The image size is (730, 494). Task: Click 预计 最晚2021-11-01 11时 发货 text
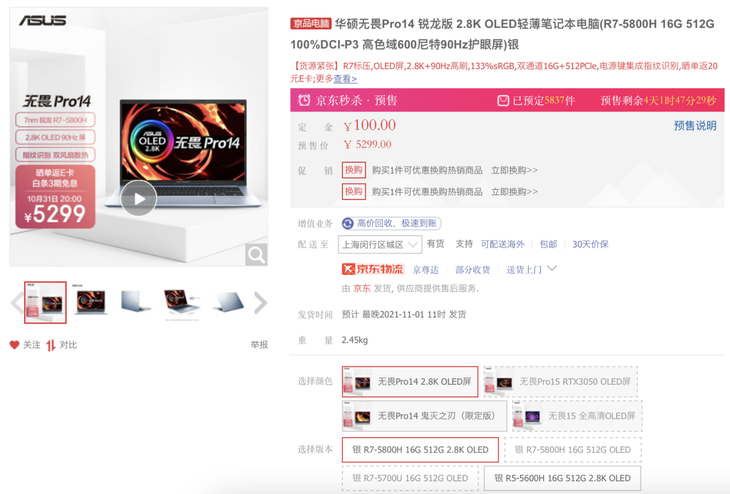click(x=404, y=314)
